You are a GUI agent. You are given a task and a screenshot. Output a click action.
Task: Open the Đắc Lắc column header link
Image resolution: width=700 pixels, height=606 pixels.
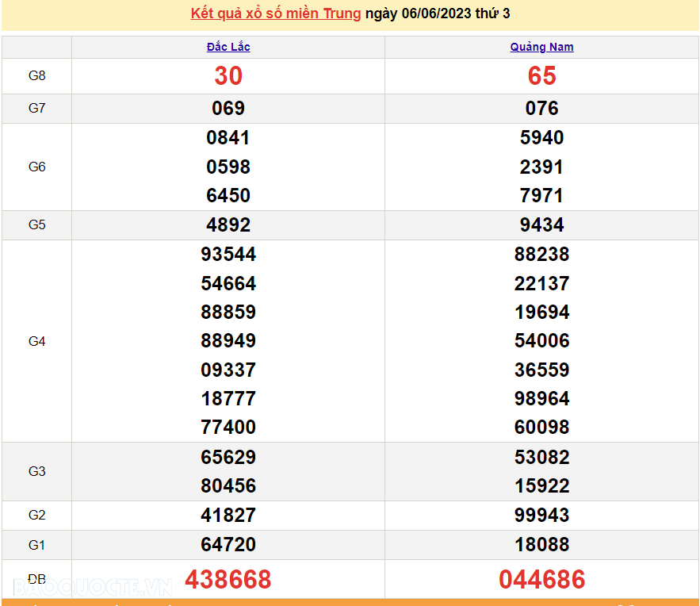228,47
